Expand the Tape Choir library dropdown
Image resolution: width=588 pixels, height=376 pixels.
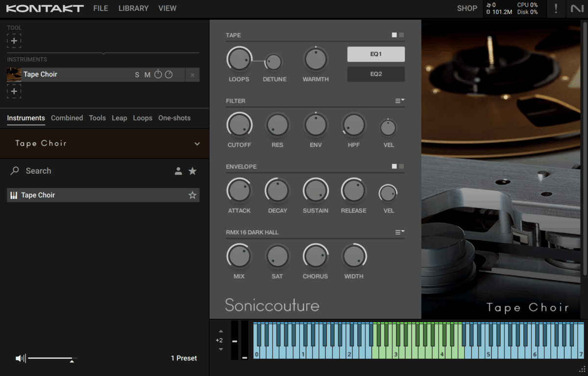click(x=197, y=144)
